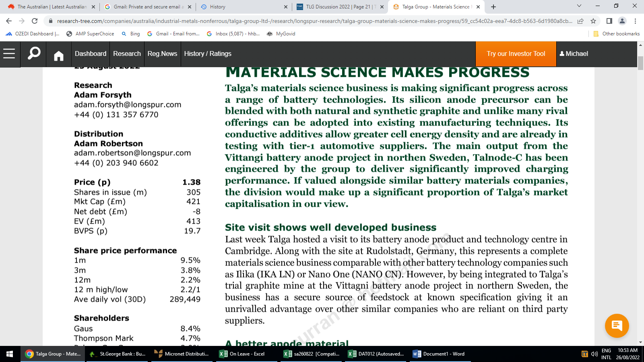This screenshot has width=644, height=362.
Task: Open Dashboard in site navigation
Action: pyautogui.click(x=91, y=53)
